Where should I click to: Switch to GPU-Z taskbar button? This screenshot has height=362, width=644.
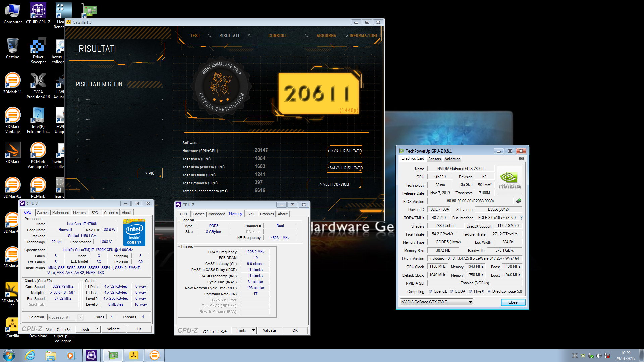(x=113, y=355)
